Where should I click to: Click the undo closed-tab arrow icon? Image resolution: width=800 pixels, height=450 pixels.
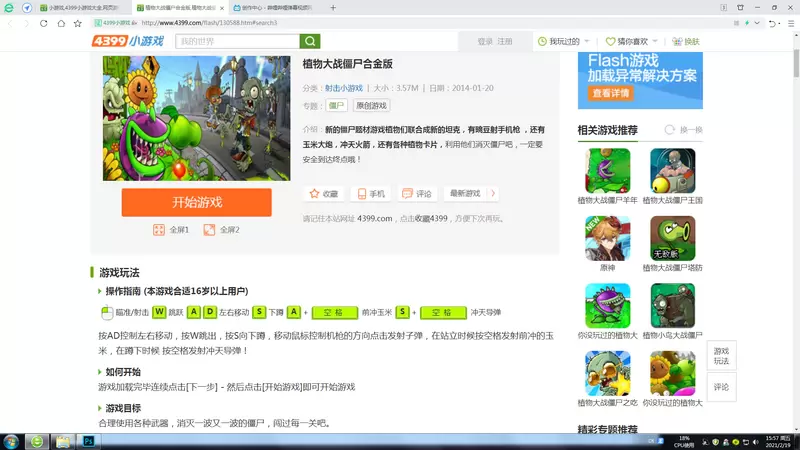pyautogui.click(x=772, y=23)
